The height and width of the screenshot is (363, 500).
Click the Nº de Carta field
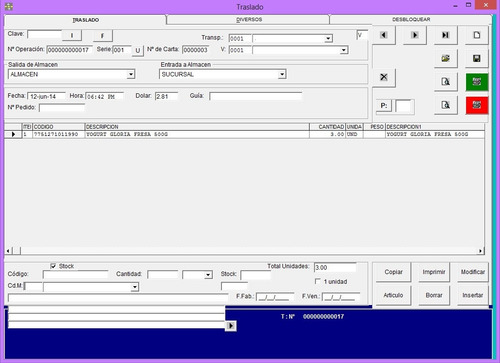point(195,50)
